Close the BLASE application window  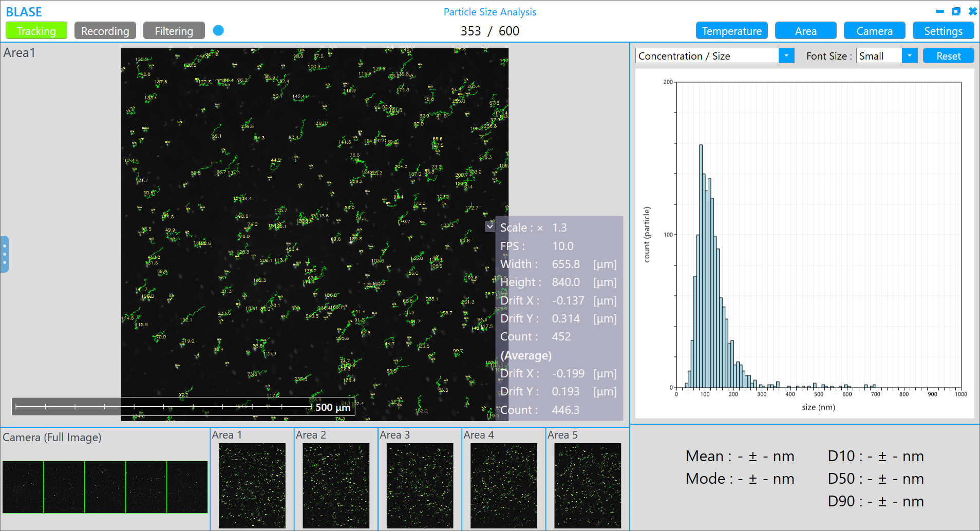[x=972, y=11]
